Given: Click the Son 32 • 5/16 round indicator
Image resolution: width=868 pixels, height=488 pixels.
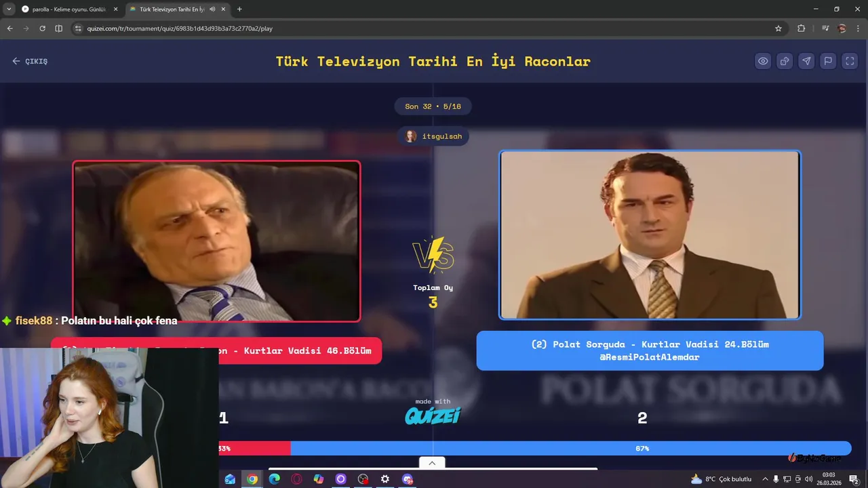Looking at the screenshot, I should [433, 106].
